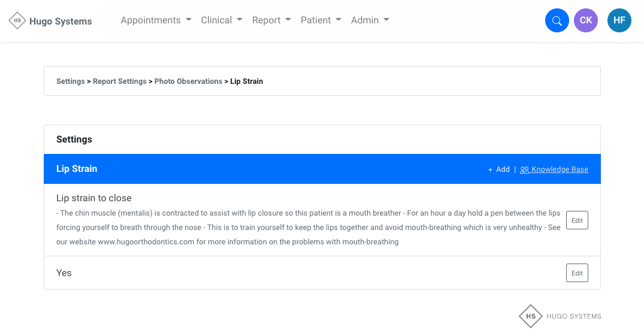
Task: Open the HF profile avatar
Action: 619,20
